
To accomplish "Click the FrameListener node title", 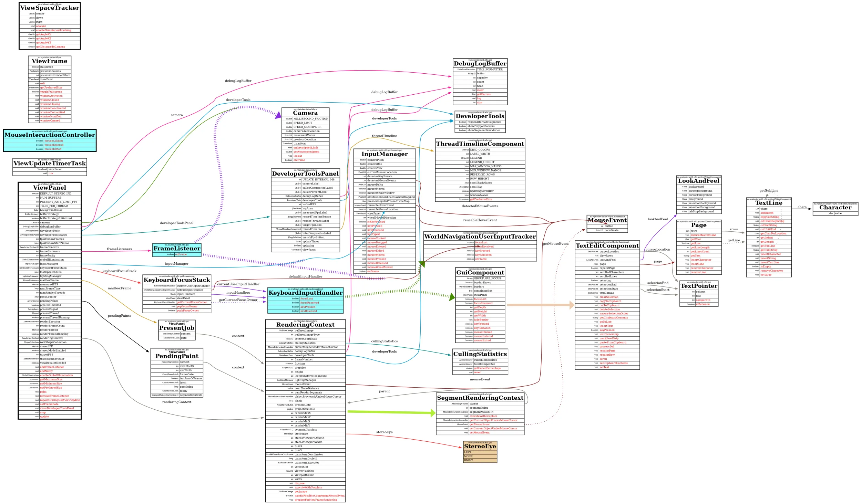I will point(177,249).
